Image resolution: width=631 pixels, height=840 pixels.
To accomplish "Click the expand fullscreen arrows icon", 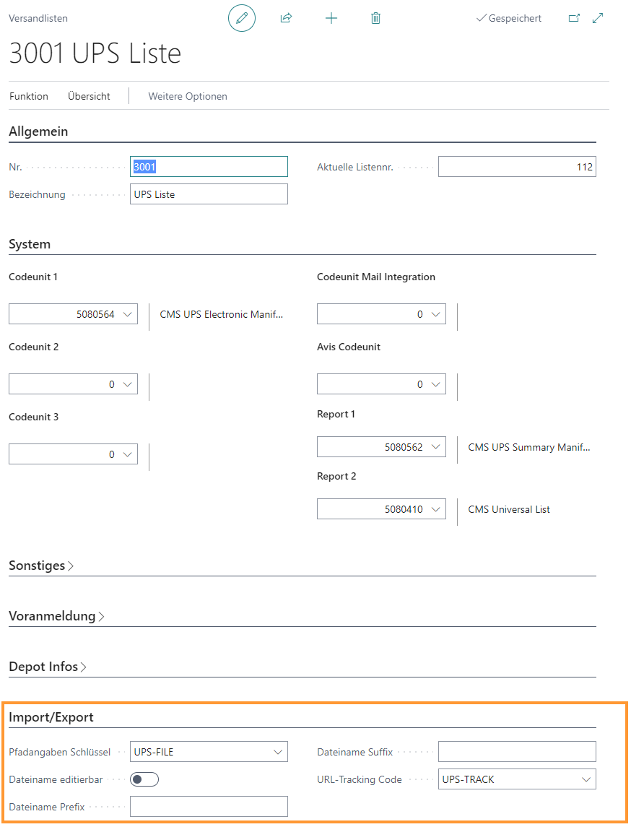I will pyautogui.click(x=598, y=18).
